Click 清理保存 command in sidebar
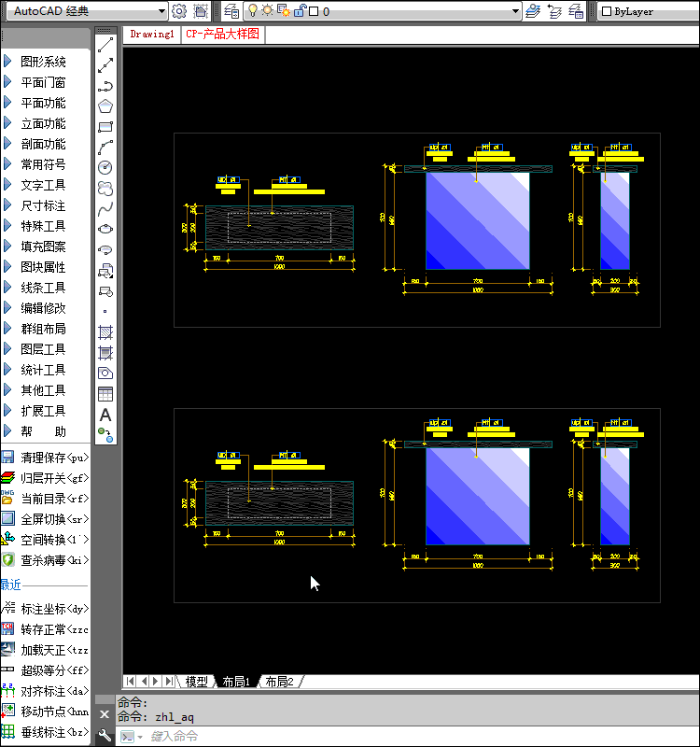 [53, 458]
